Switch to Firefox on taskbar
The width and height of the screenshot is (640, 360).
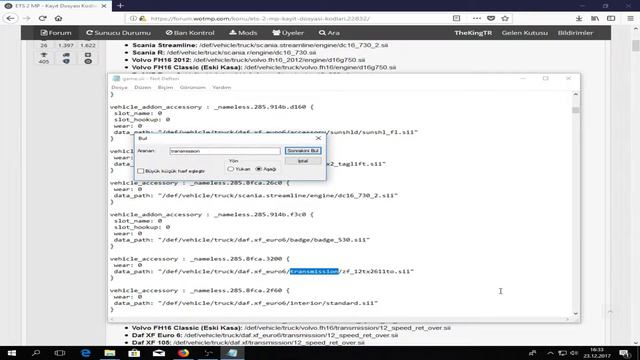(x=184, y=353)
